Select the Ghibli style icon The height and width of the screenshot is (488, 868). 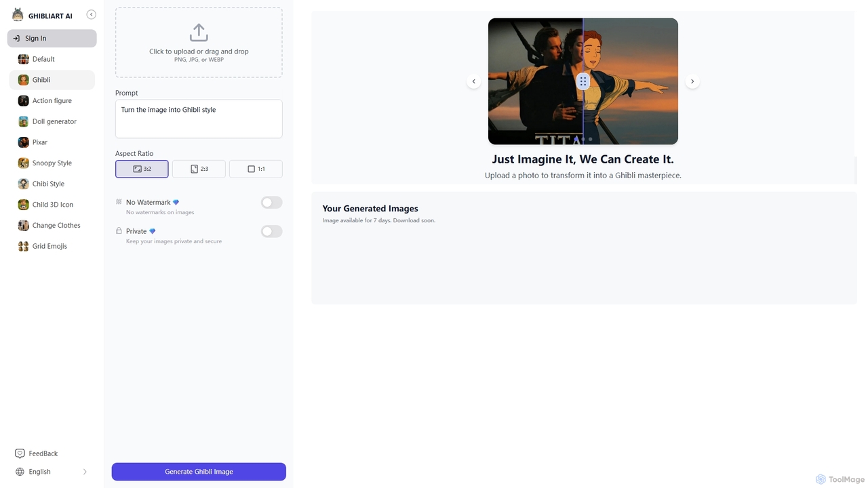click(x=23, y=80)
